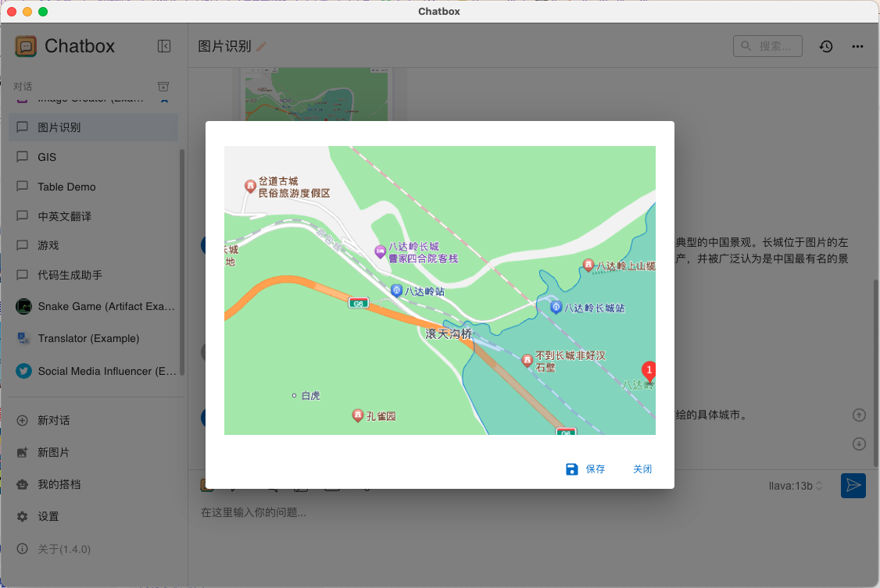Click the chat icon beside 游戏
Viewport: 880px width, 588px height.
point(23,245)
